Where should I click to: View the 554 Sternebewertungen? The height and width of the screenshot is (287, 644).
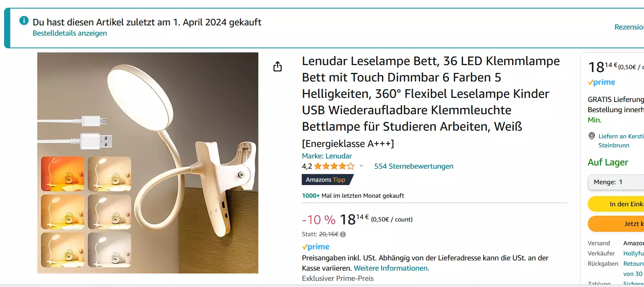coord(414,166)
